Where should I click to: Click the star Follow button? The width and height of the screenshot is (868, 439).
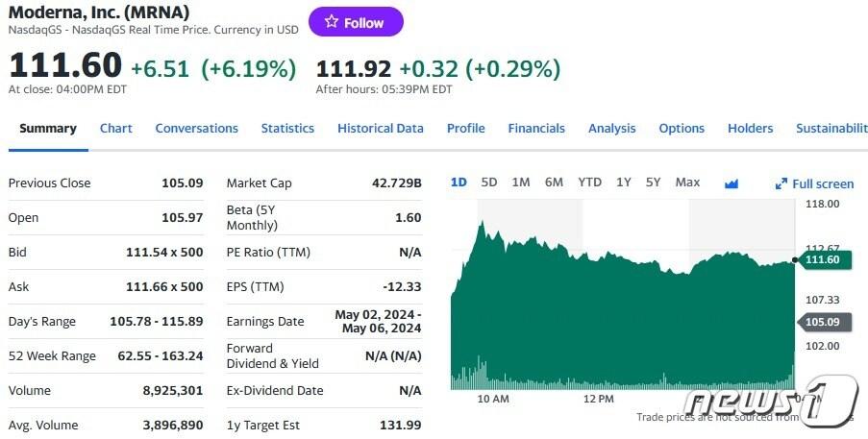356,22
